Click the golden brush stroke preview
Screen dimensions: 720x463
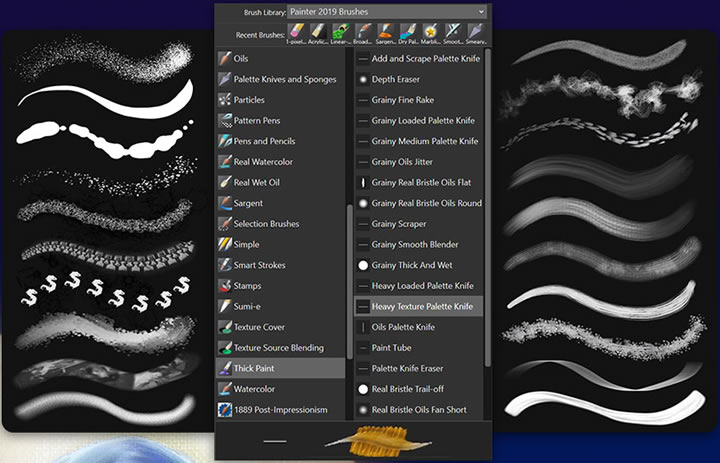(x=377, y=442)
